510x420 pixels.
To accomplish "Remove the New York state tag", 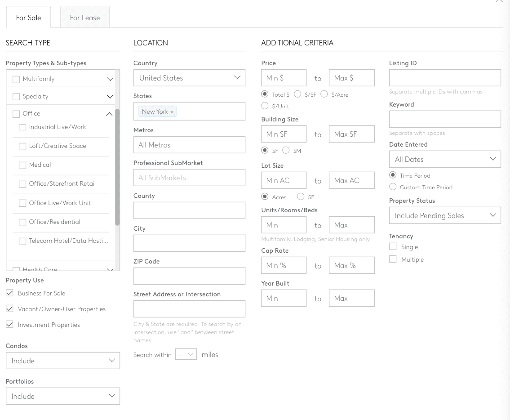I will pos(171,112).
